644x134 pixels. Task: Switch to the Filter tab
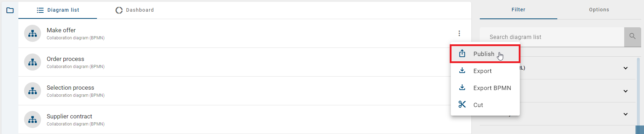pos(518,10)
